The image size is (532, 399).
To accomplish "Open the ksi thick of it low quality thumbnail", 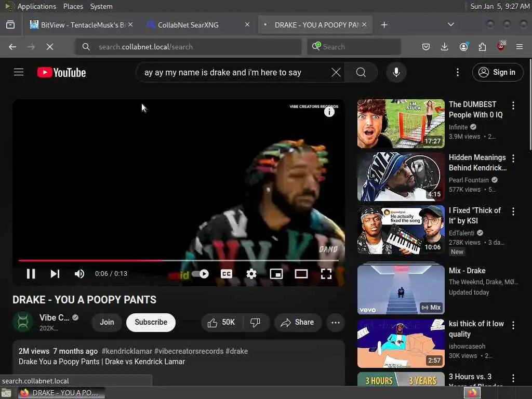I will coord(401,343).
